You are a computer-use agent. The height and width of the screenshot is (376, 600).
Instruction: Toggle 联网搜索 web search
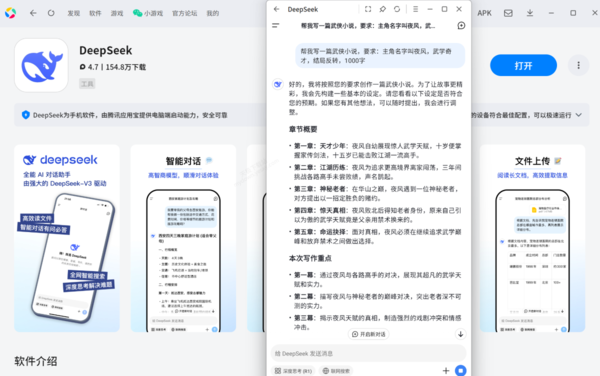pyautogui.click(x=336, y=371)
